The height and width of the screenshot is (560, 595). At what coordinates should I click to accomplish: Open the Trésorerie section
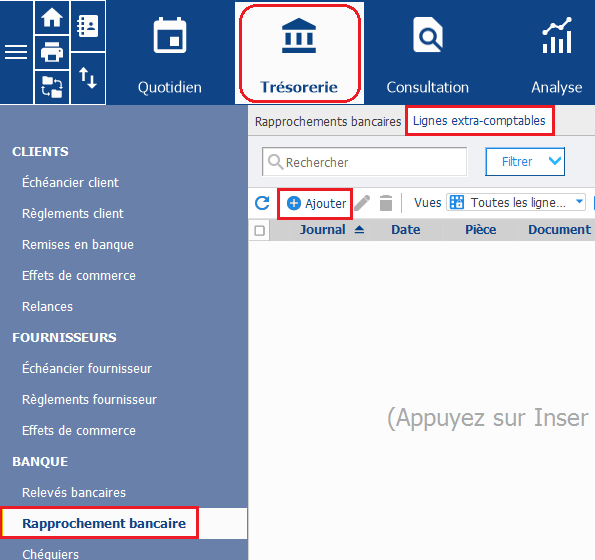299,53
